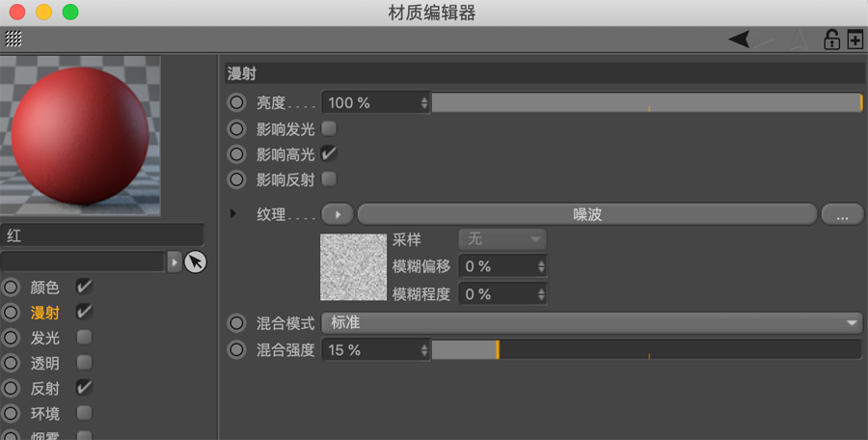
Task: Click the animation dot for 混合强度
Action: tap(236, 349)
